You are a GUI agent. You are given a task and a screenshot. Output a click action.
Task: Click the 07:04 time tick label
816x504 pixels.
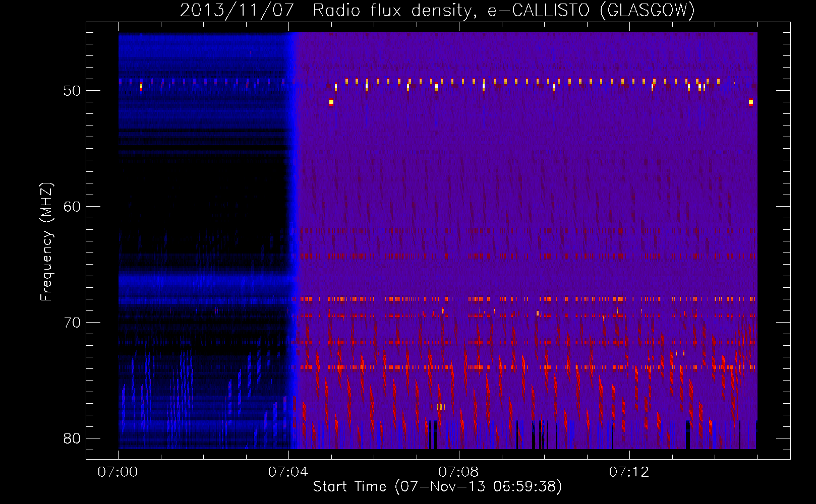tap(288, 472)
